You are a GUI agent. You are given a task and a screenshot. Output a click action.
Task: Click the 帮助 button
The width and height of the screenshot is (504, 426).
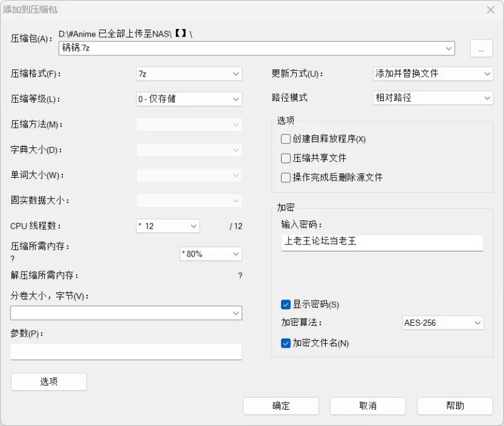click(x=455, y=406)
